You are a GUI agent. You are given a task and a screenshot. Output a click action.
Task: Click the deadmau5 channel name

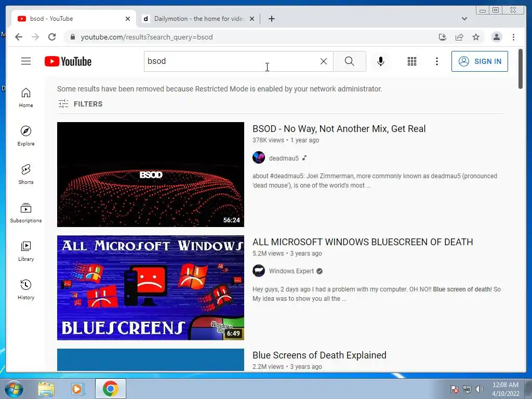coord(284,158)
